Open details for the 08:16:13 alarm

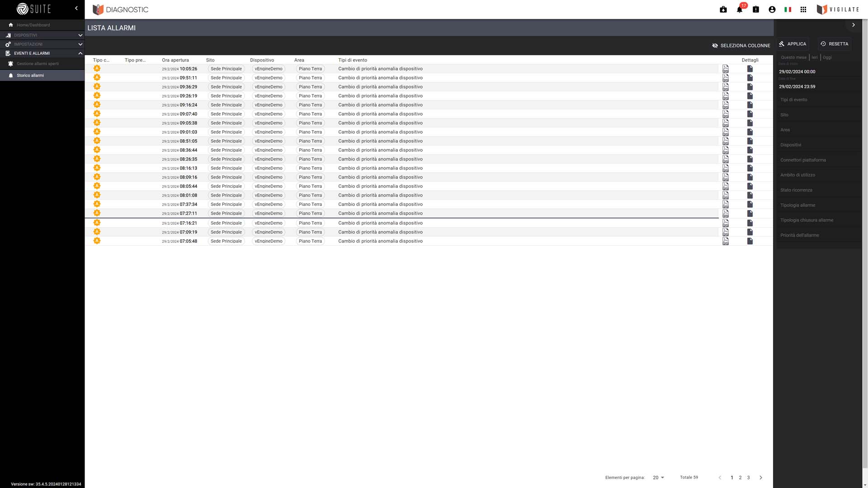tap(750, 168)
